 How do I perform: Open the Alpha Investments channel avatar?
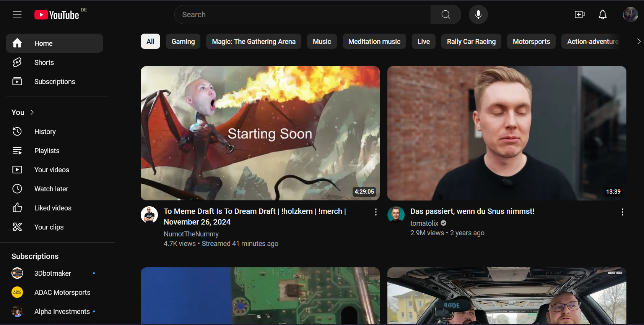(x=17, y=311)
